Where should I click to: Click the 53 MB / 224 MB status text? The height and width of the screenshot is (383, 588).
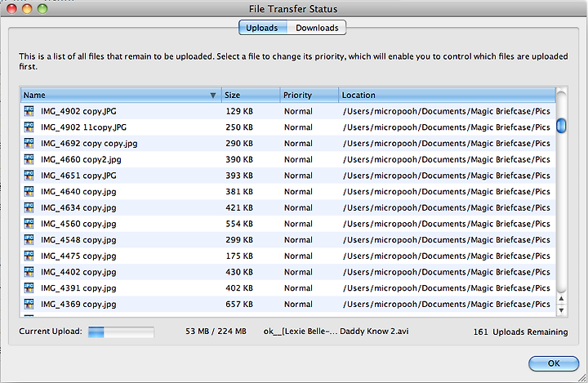tap(216, 332)
